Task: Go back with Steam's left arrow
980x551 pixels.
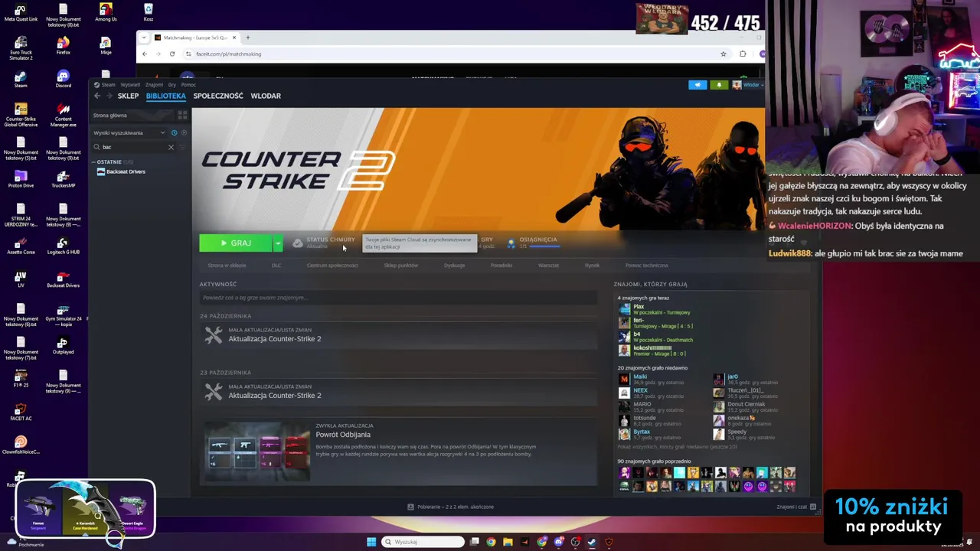Action: (97, 96)
